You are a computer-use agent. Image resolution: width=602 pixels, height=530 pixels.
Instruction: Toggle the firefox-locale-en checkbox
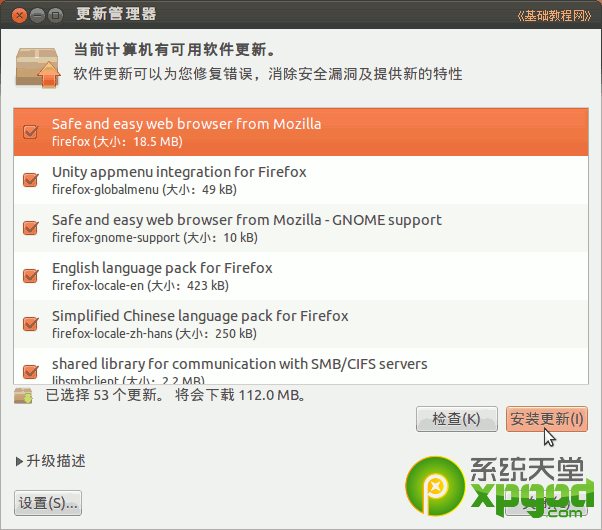tap(30, 276)
